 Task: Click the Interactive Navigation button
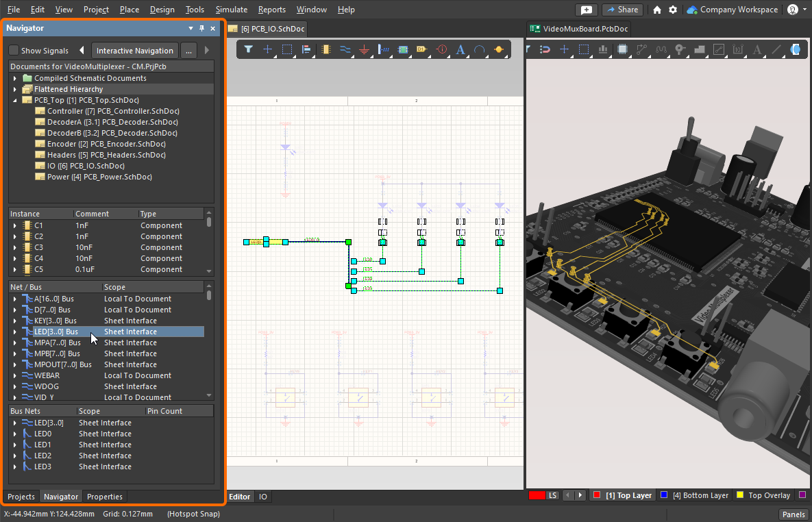coord(134,50)
